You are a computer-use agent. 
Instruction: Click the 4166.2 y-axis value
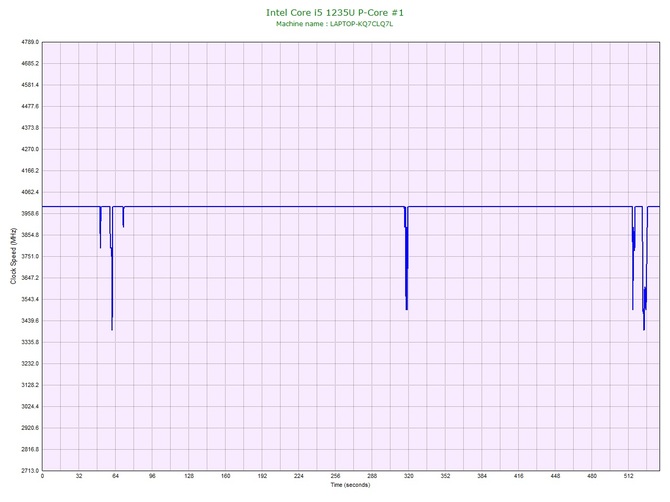point(30,171)
